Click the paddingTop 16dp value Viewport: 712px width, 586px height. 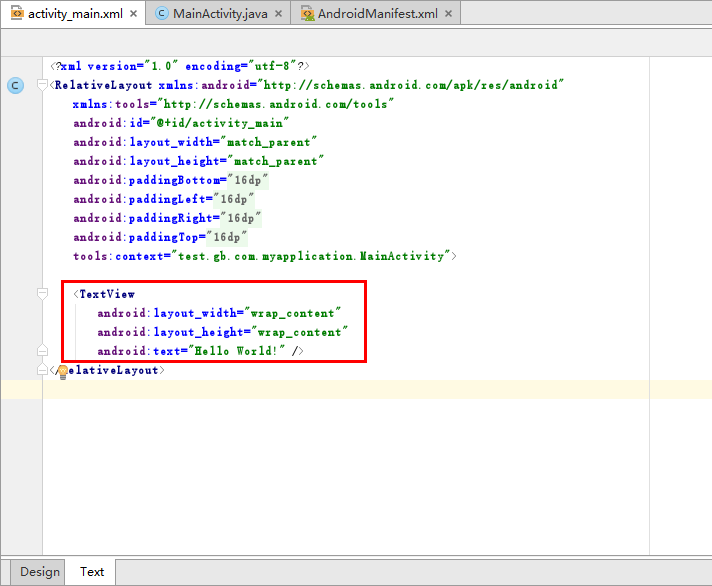(x=227, y=238)
